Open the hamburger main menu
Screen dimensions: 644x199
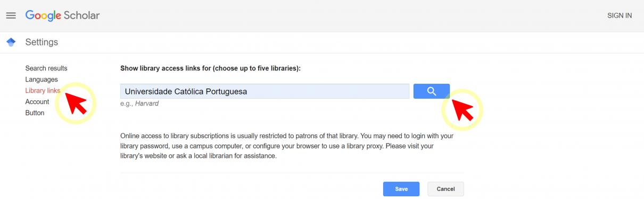click(x=11, y=15)
